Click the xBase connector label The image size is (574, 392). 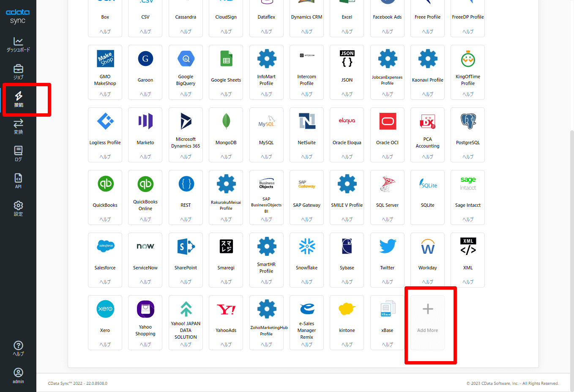click(x=388, y=331)
